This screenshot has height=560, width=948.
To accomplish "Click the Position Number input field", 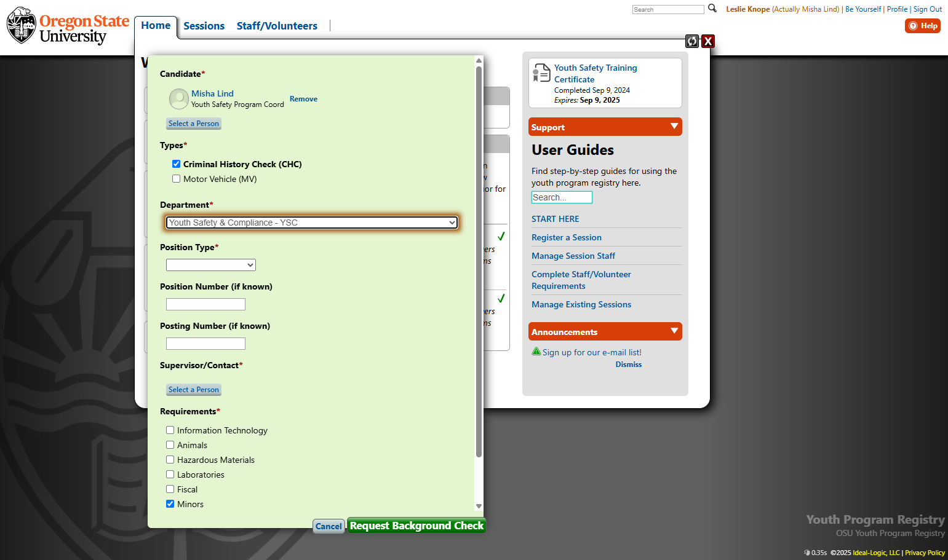I will click(205, 304).
